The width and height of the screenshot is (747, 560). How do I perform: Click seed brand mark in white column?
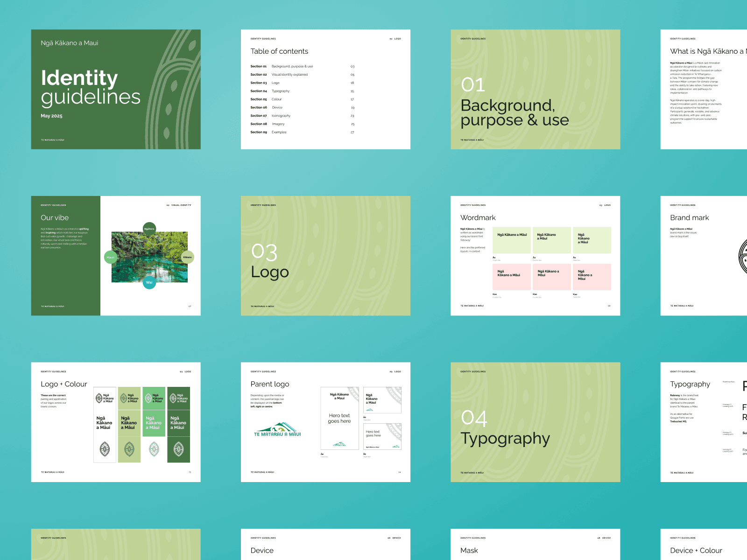[x=105, y=449]
